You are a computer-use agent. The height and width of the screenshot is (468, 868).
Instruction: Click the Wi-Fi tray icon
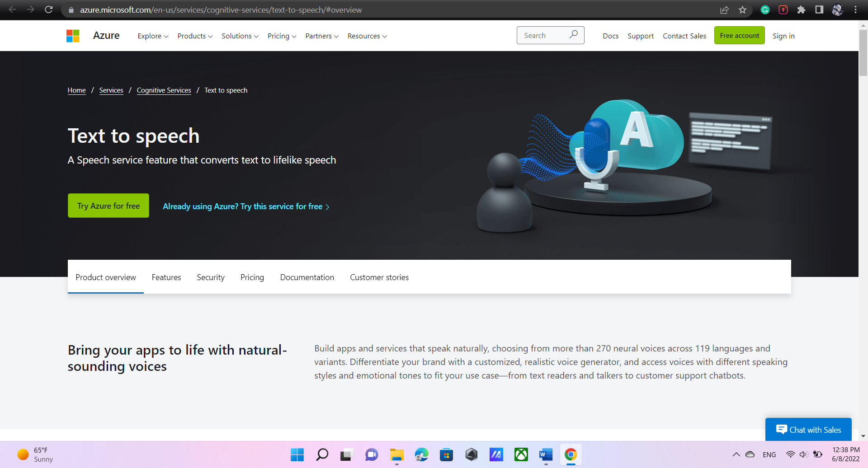tap(790, 454)
